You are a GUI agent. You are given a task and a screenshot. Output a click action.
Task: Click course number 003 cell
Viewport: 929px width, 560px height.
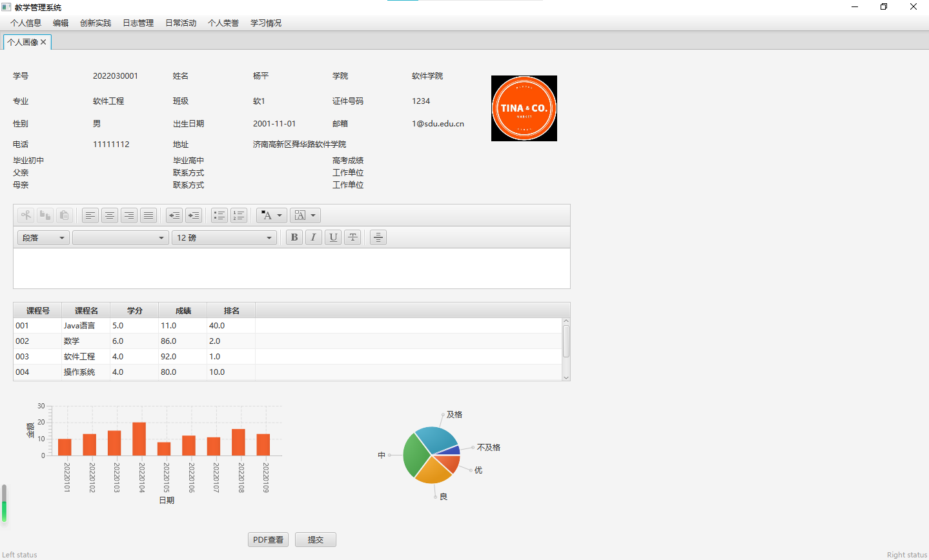click(x=37, y=357)
